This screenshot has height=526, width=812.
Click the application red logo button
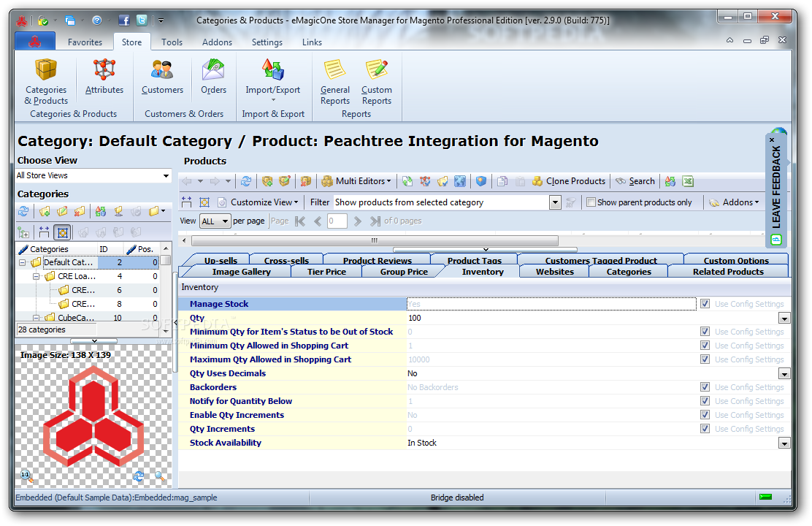tap(35, 42)
